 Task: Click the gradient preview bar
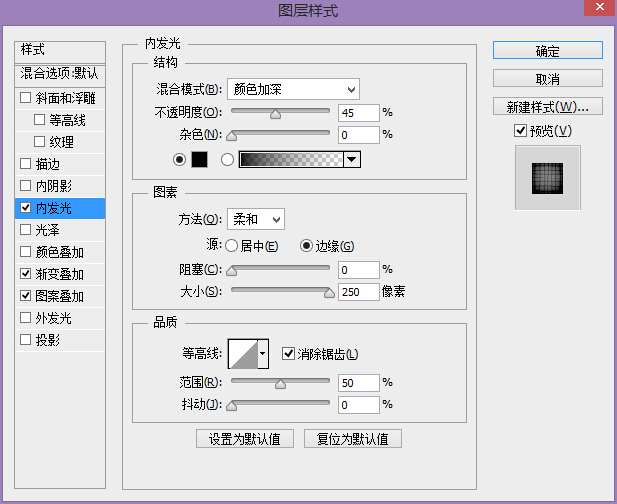(291, 160)
